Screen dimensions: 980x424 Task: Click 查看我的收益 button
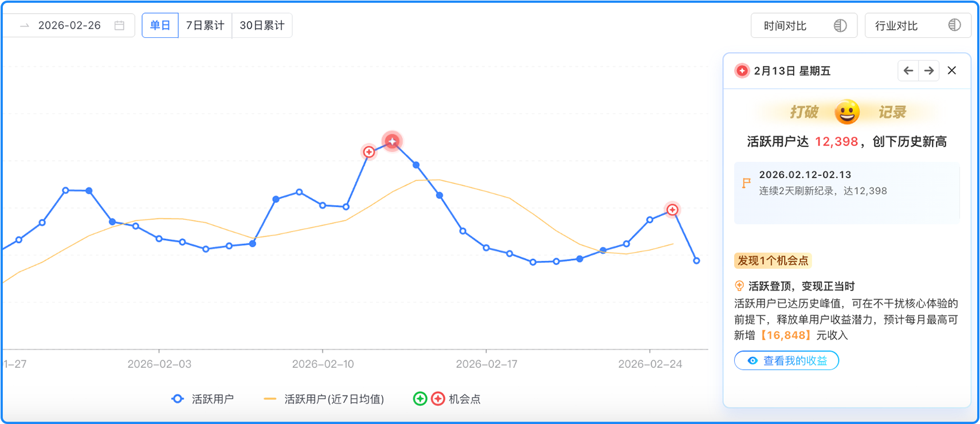(x=786, y=360)
